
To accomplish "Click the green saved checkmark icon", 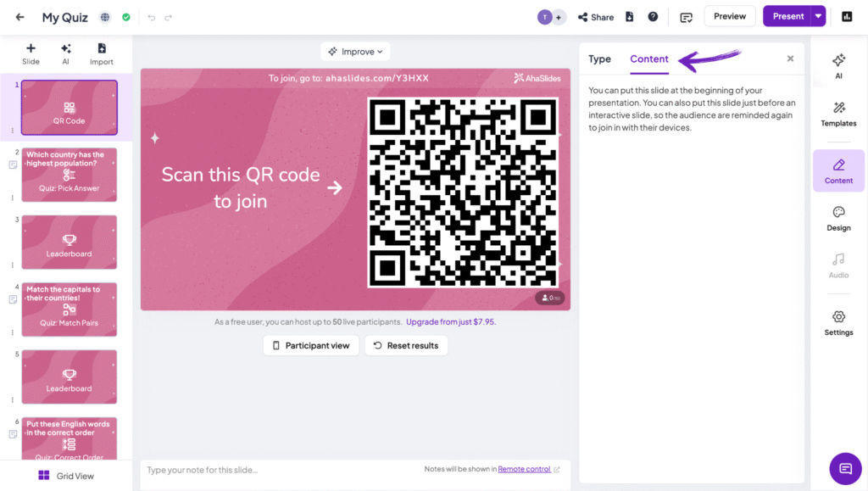I will (126, 17).
